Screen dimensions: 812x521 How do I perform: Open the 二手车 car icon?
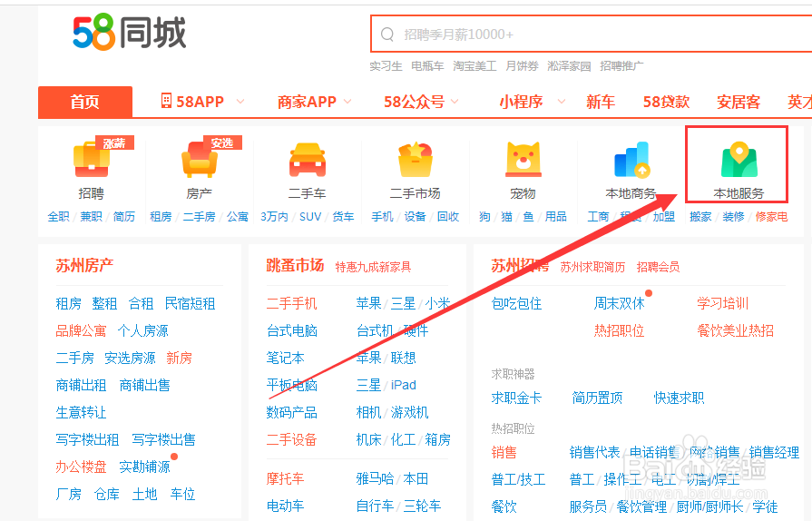(x=308, y=160)
